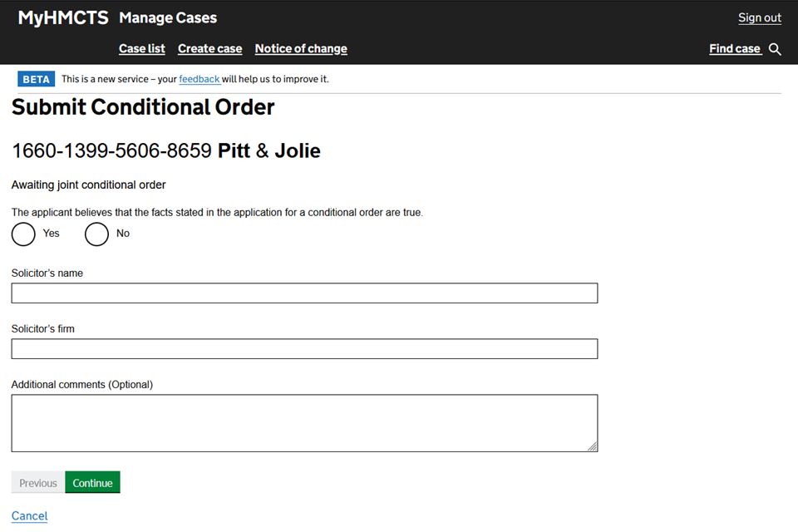Focus the Solicitor's name field
798x532 pixels.
(x=304, y=293)
